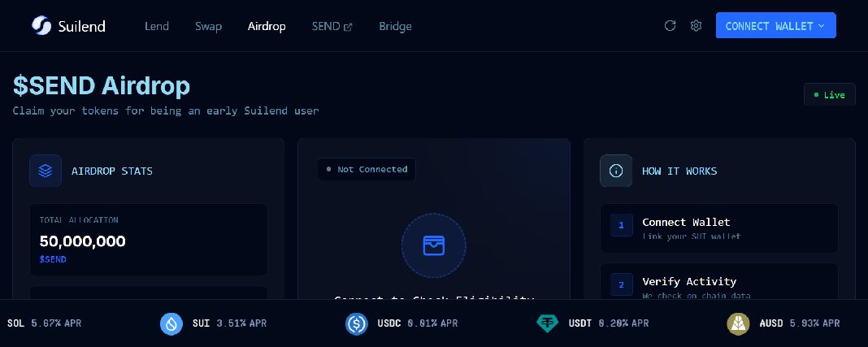Click the How It Works info icon
868x347 pixels.
tap(616, 171)
